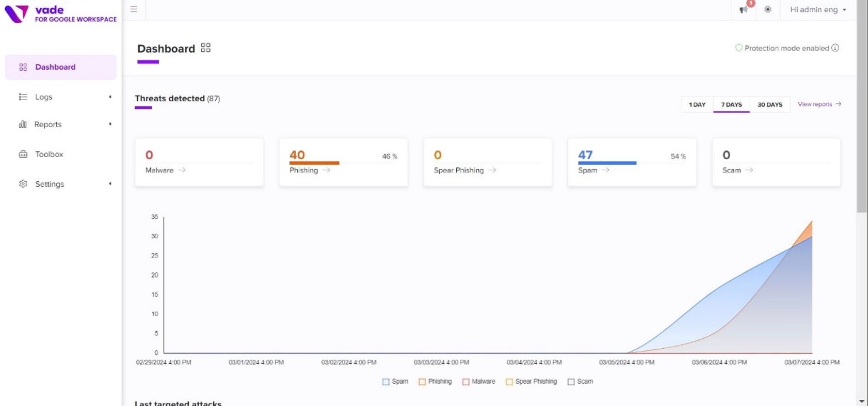Viewport: 868px width, 406px height.
Task: Click the Vade logo
Action: tap(60, 14)
